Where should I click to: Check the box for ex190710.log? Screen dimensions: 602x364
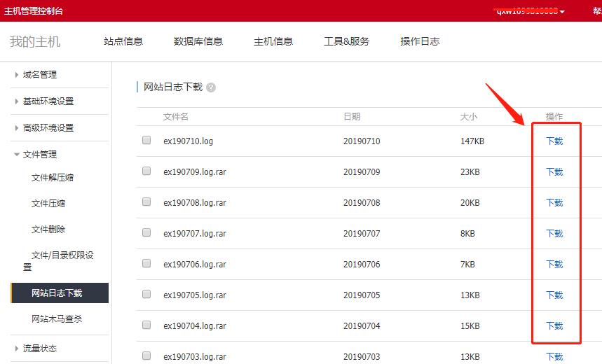coord(146,140)
